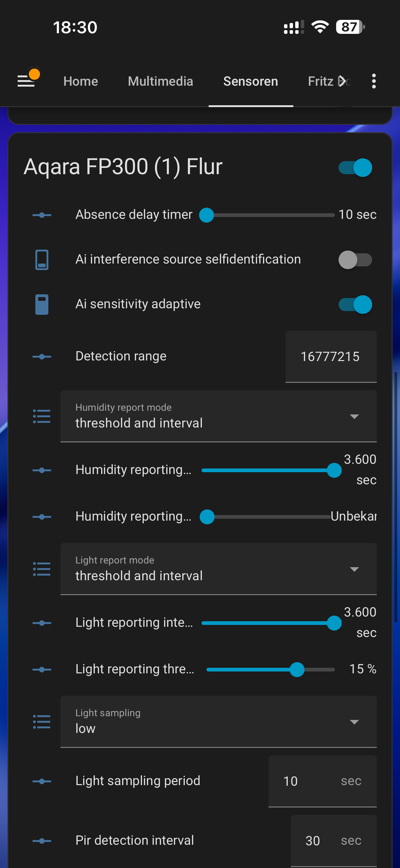400x868 pixels.
Task: Switch to the Home tab
Action: point(81,81)
